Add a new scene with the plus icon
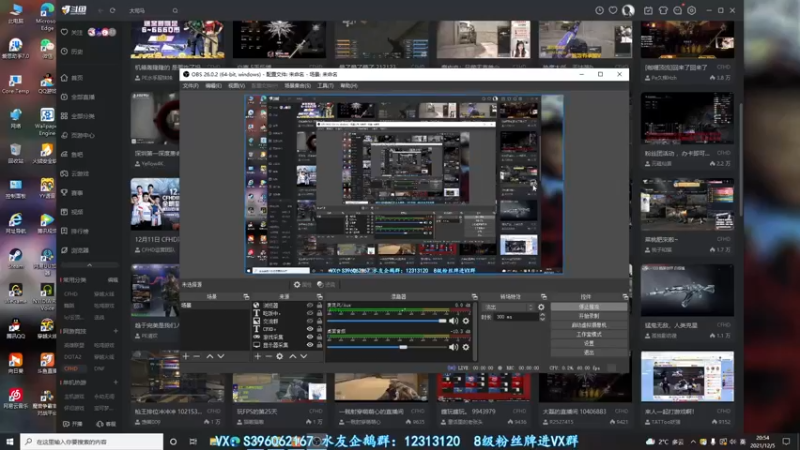This screenshot has height=450, width=800. pyautogui.click(x=186, y=356)
